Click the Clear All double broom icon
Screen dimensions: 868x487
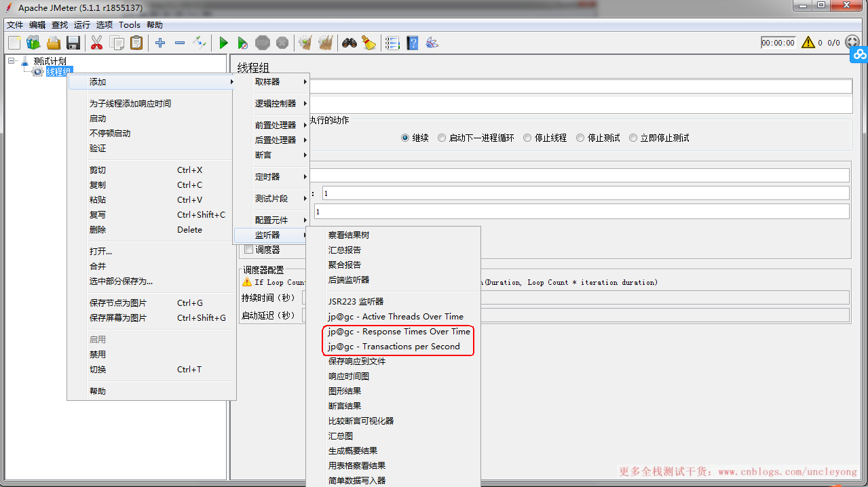point(326,43)
